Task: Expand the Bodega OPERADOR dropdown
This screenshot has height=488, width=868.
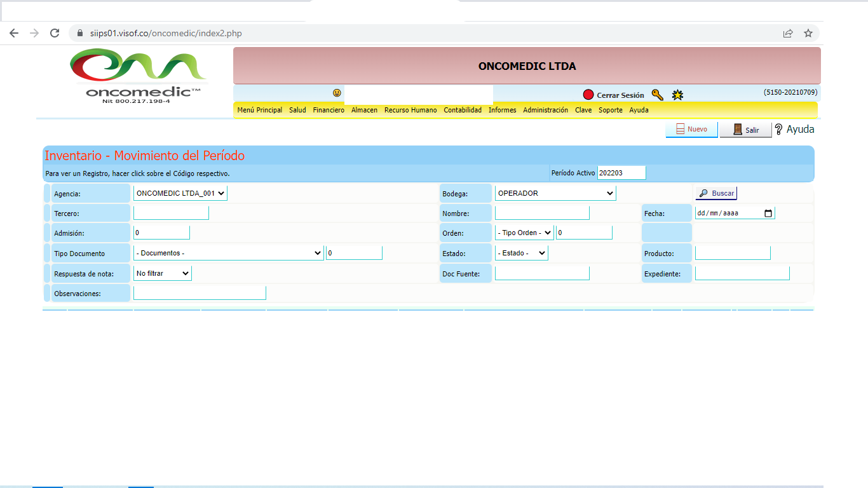Action: click(555, 193)
